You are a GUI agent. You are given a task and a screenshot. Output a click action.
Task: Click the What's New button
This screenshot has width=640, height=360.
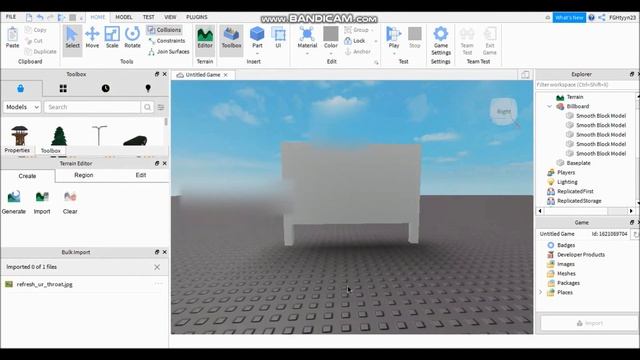(x=569, y=18)
